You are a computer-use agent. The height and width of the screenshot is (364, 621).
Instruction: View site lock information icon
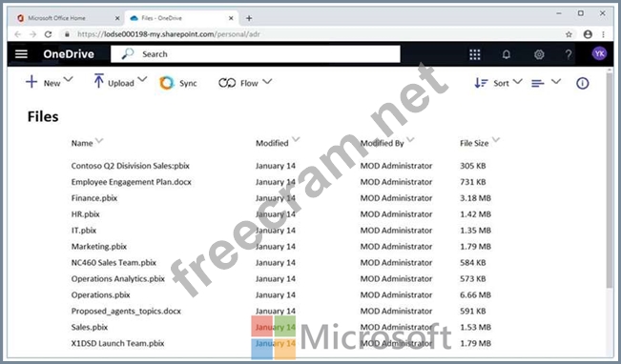(67, 34)
